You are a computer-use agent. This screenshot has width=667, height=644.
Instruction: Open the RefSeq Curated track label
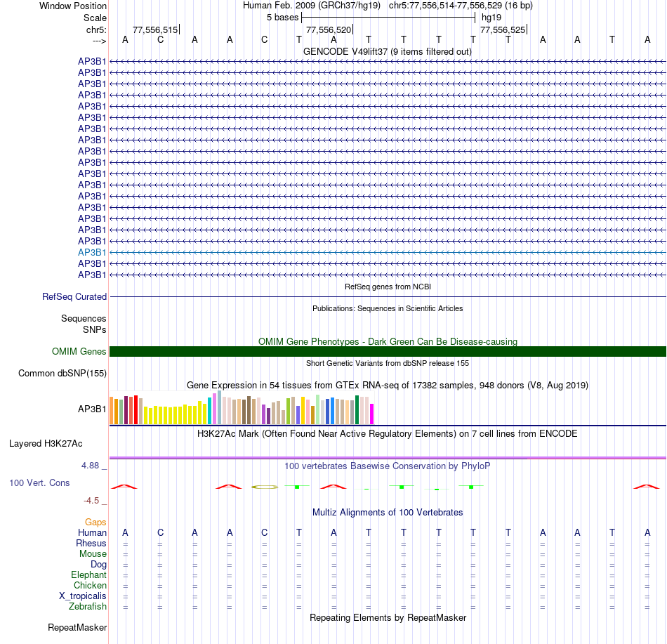pos(74,296)
